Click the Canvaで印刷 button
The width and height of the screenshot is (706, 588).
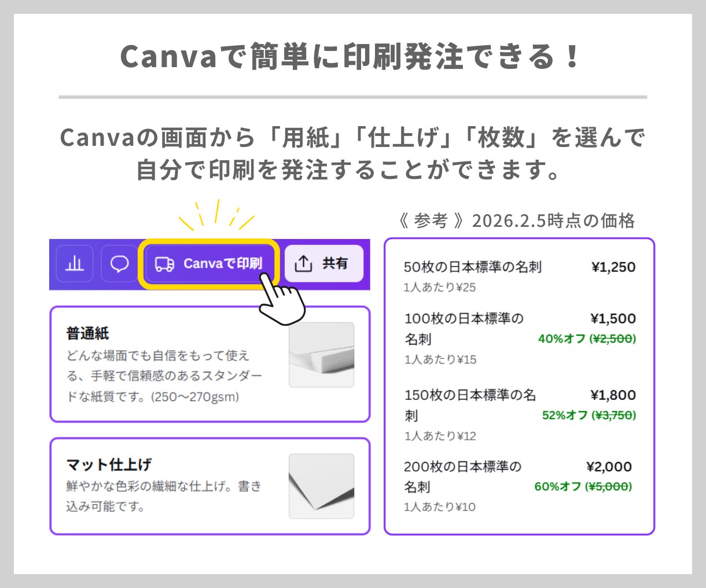209,264
